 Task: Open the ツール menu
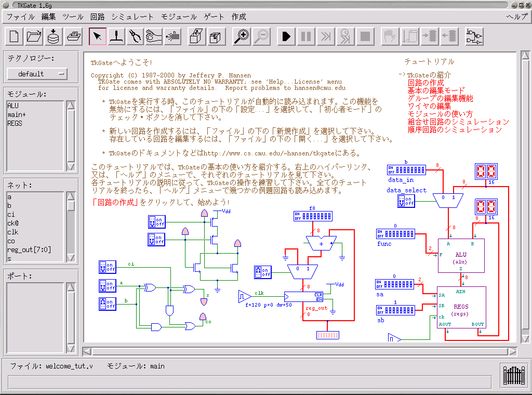click(73, 17)
